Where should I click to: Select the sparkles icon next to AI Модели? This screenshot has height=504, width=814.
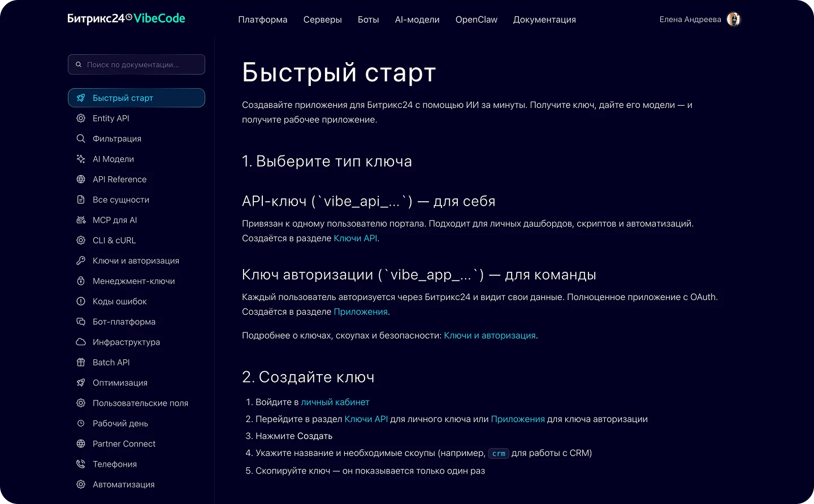pos(81,159)
